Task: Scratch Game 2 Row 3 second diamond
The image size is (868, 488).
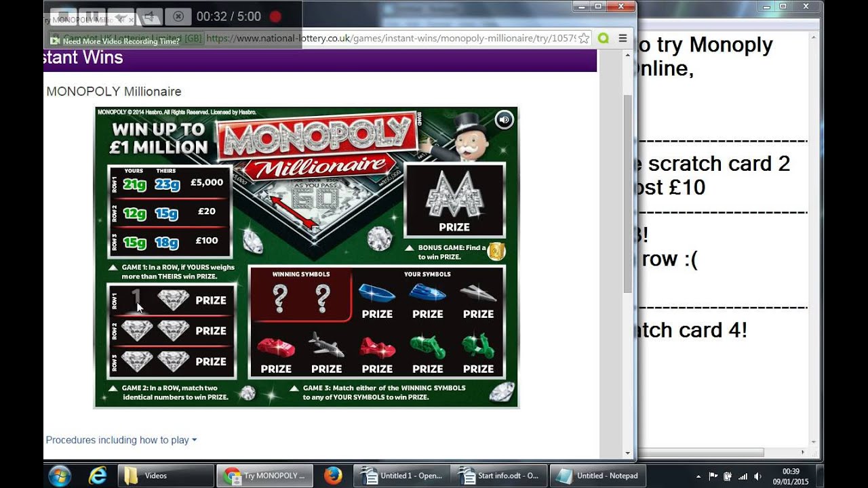Action: coord(173,361)
